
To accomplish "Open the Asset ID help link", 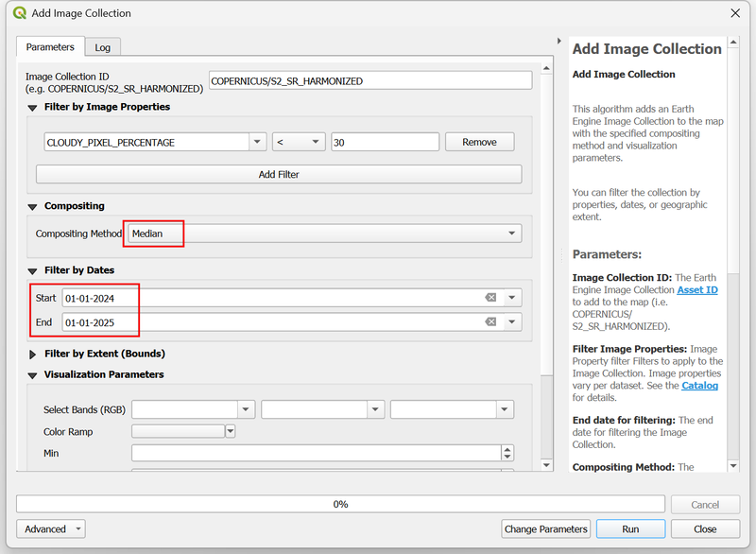I will point(696,289).
